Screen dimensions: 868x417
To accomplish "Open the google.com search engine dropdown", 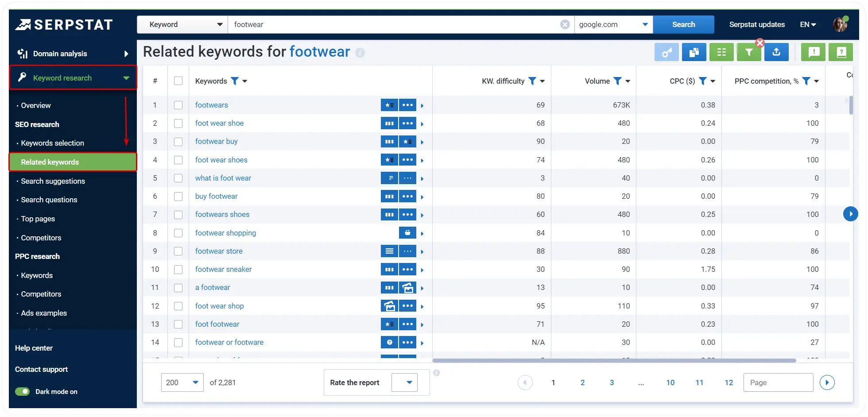I will (x=613, y=24).
